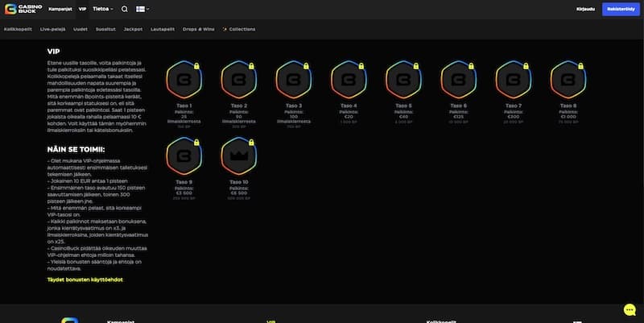Open the Collections category tab
The width and height of the screenshot is (644, 323).
click(x=239, y=29)
